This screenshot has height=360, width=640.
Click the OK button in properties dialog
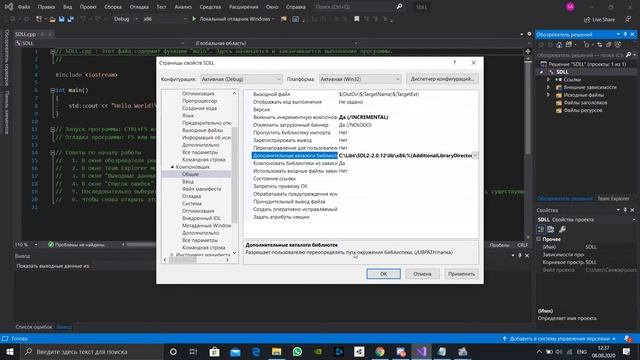383,274
